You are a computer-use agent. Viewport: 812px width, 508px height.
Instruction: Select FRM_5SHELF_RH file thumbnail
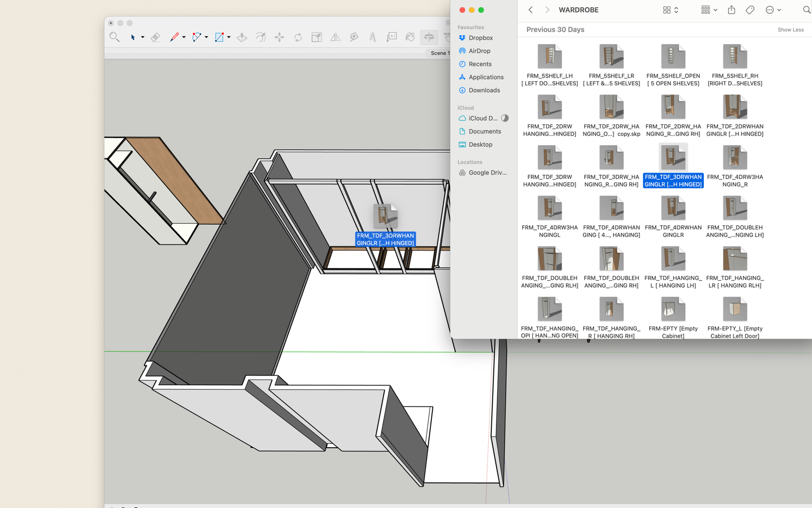click(735, 56)
